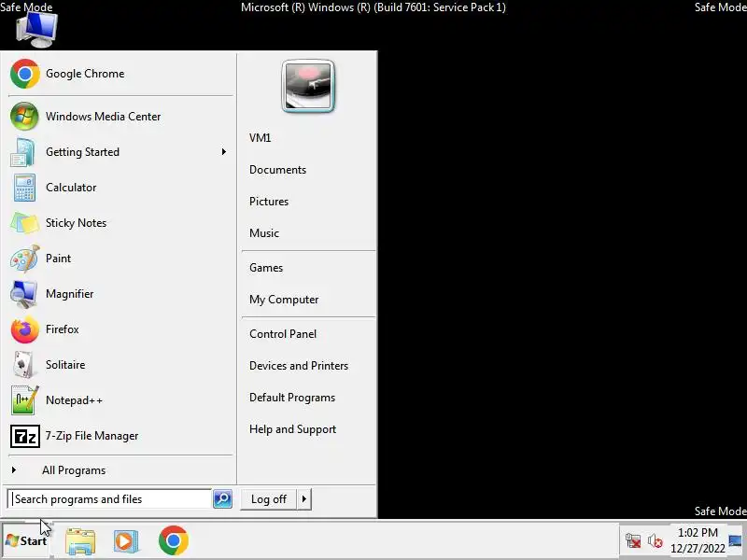Open My Computer
Viewport: 747px width, 560px height.
coord(284,300)
